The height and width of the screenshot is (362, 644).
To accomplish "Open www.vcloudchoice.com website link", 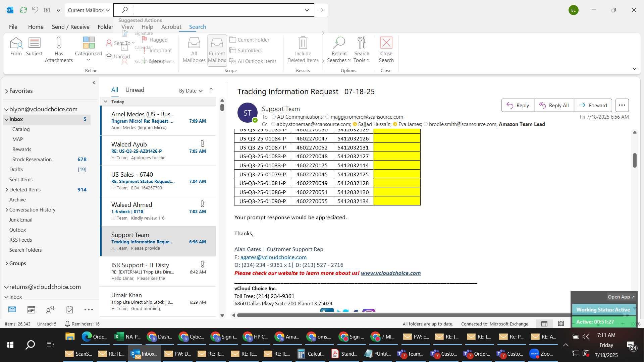I will click(391, 273).
